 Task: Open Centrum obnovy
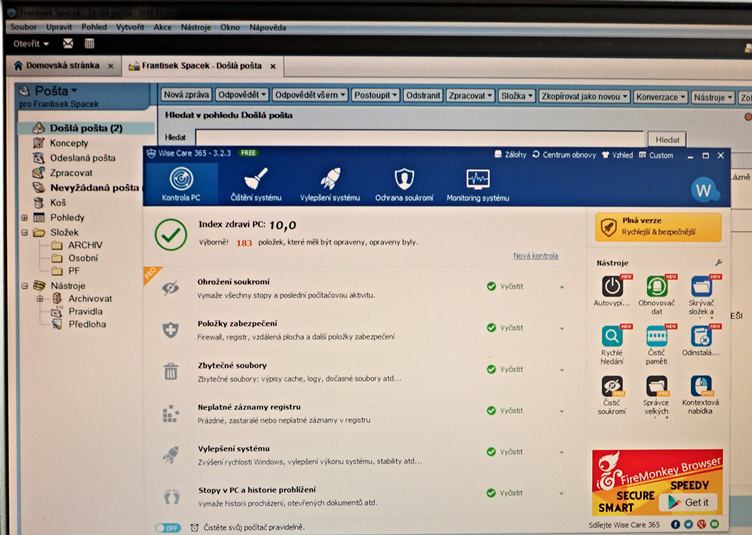(x=564, y=155)
